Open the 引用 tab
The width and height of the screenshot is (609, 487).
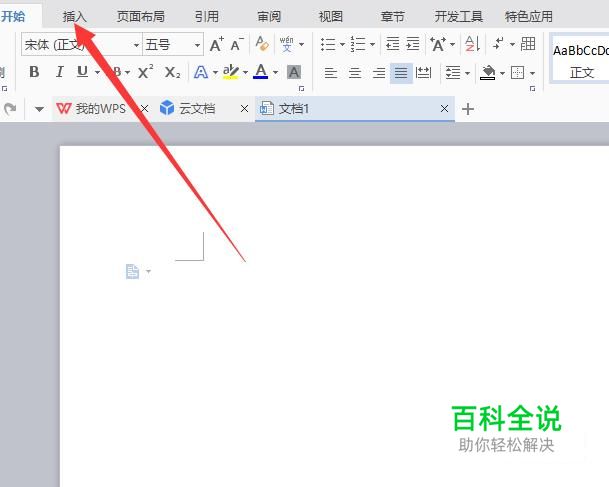pos(207,17)
